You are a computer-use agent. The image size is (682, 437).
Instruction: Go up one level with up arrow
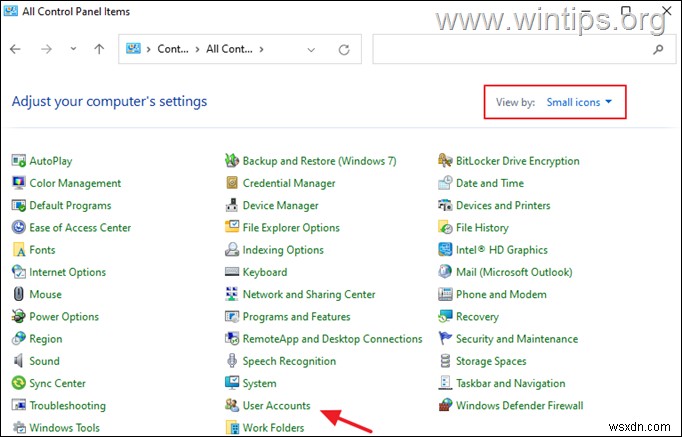pyautogui.click(x=99, y=49)
